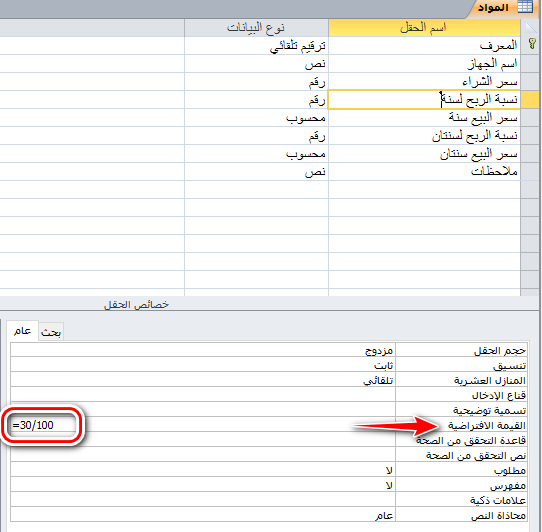Viewport: 542px width, 532px height.
Task: Select the field name اسم الجهاز
Action: [x=424, y=64]
